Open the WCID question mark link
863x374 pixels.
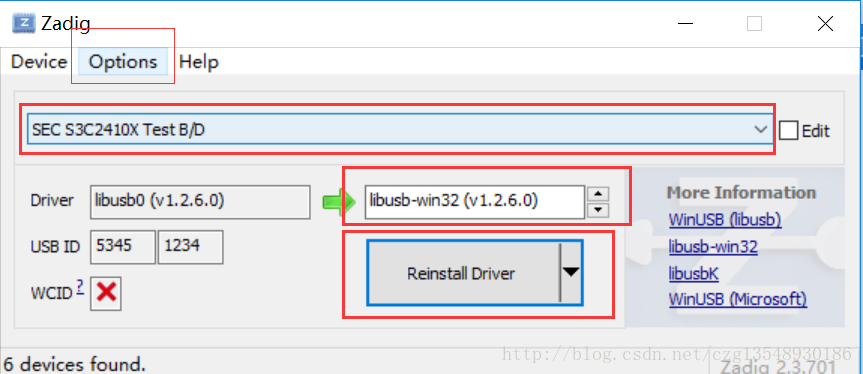80,287
